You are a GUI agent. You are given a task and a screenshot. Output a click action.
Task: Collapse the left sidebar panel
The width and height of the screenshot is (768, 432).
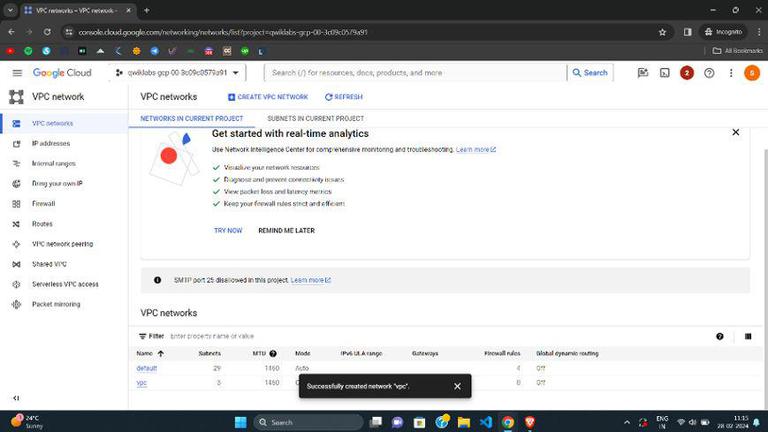point(16,398)
